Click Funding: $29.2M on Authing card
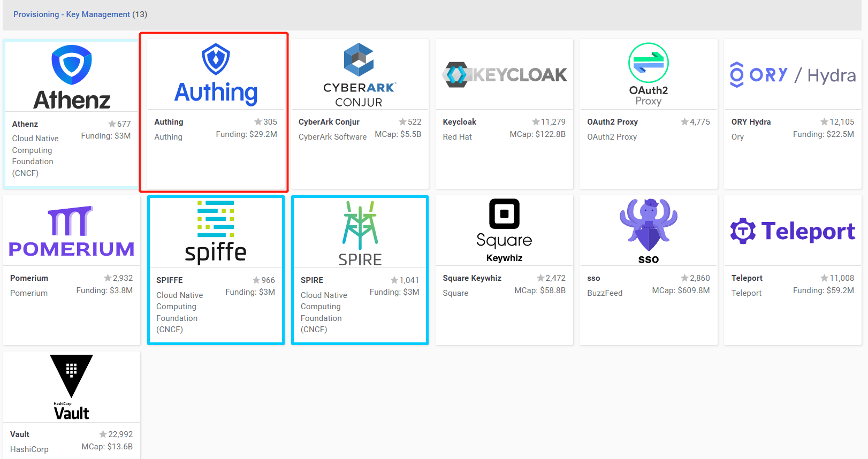Image resolution: width=868 pixels, height=459 pixels. pos(247,134)
